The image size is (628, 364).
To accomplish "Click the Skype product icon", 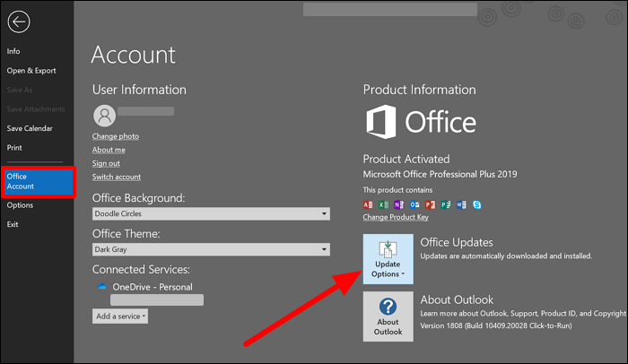I will click(475, 204).
